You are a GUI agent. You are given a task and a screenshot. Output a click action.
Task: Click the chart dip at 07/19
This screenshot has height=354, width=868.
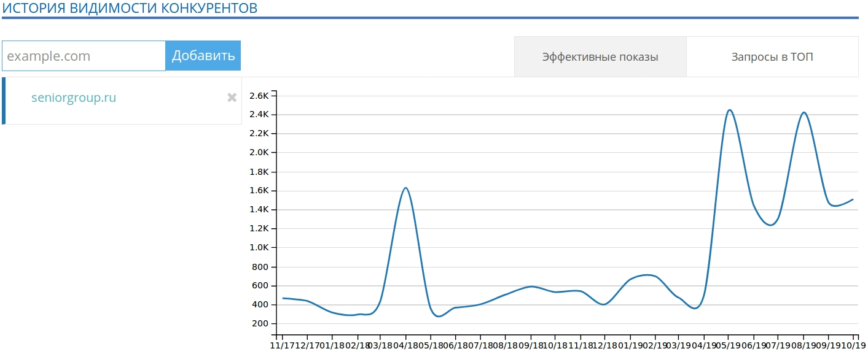770,225
